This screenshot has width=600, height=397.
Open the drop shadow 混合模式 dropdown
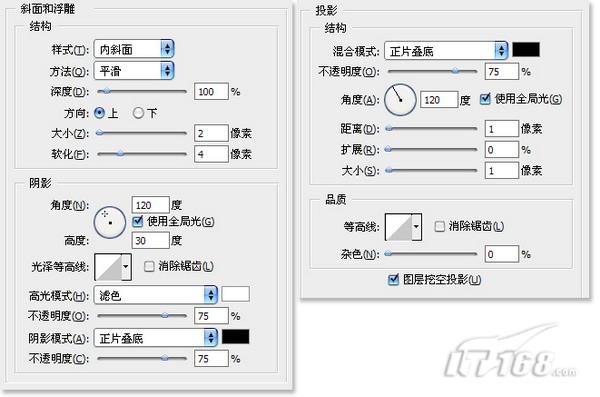point(446,51)
